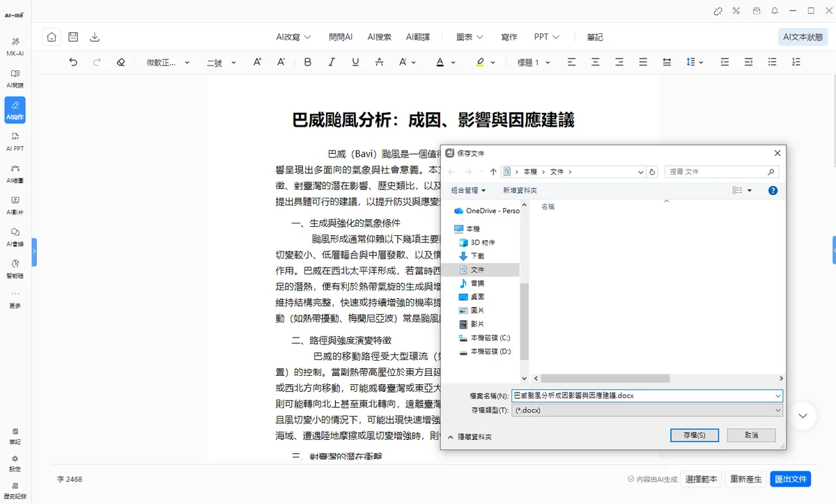Expand the PPT dropdown menu
Image resolution: width=836 pixels, height=504 pixels.
(547, 37)
